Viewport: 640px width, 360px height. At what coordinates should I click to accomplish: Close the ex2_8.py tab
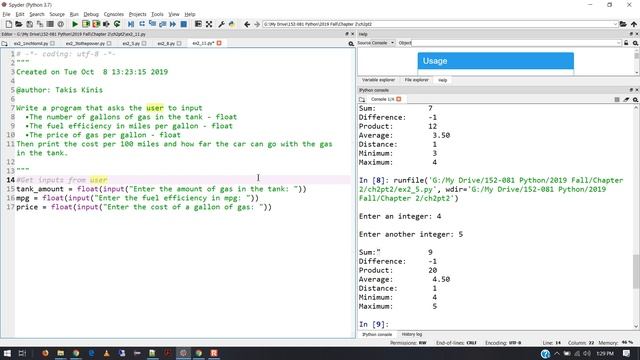click(179, 43)
